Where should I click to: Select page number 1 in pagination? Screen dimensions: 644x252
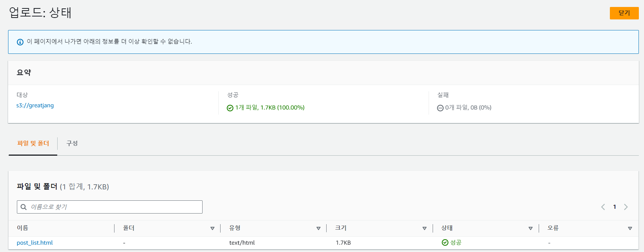coord(615,207)
